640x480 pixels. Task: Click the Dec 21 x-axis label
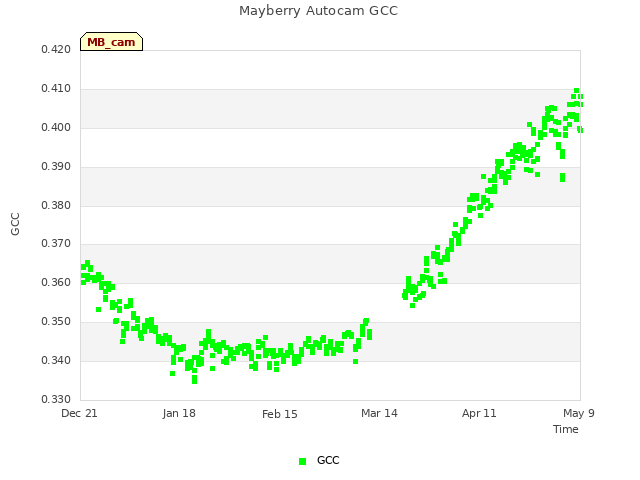pyautogui.click(x=79, y=413)
